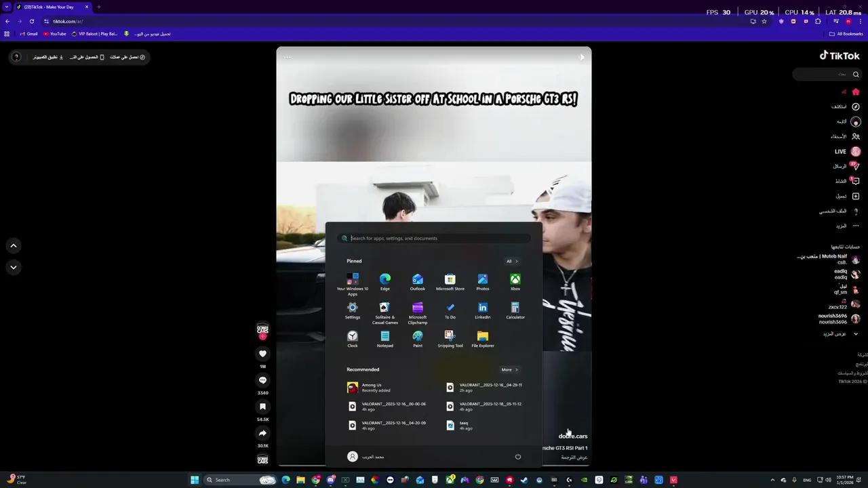Open Edge from Start menu pinned apps
Viewport: 868px width, 488px height.
click(385, 282)
